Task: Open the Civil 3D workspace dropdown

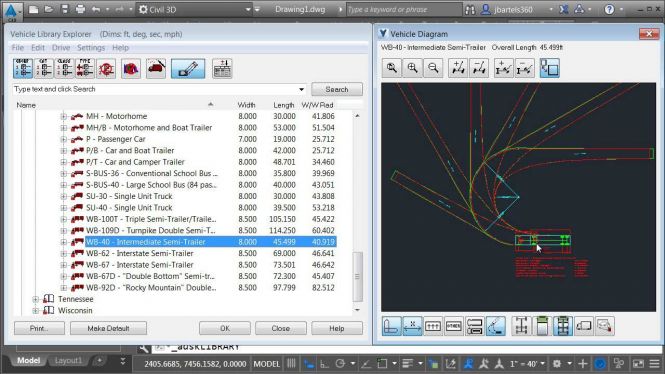Action: 248,9
